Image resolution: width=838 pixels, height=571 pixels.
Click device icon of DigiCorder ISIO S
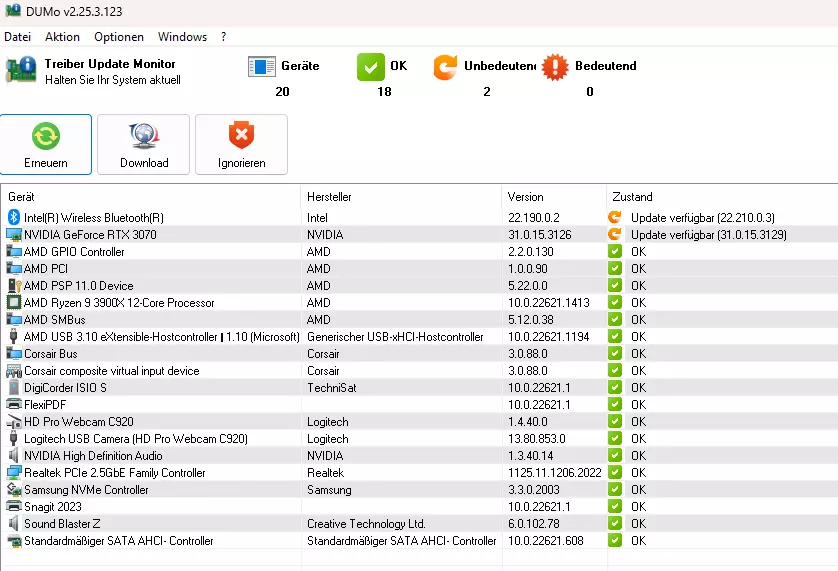click(x=14, y=388)
